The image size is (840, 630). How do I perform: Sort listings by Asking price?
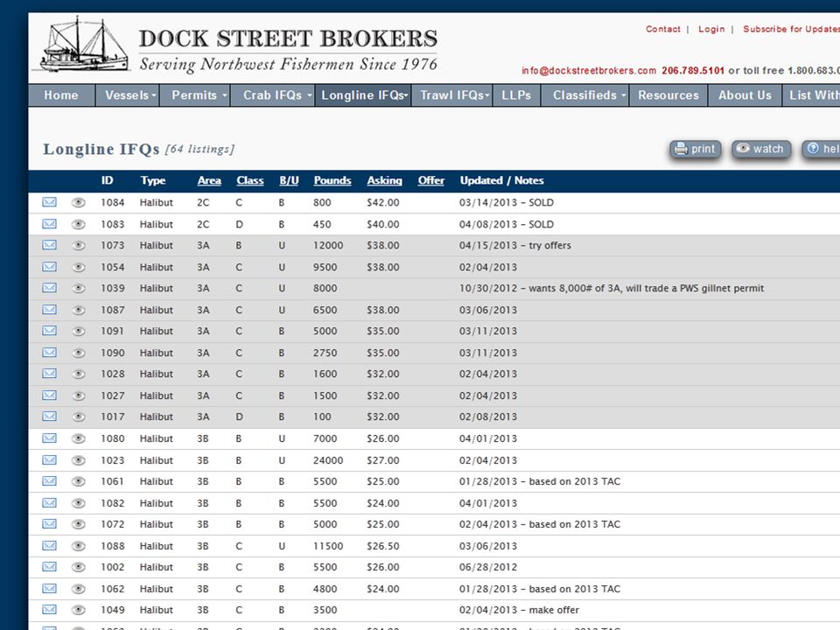385,180
